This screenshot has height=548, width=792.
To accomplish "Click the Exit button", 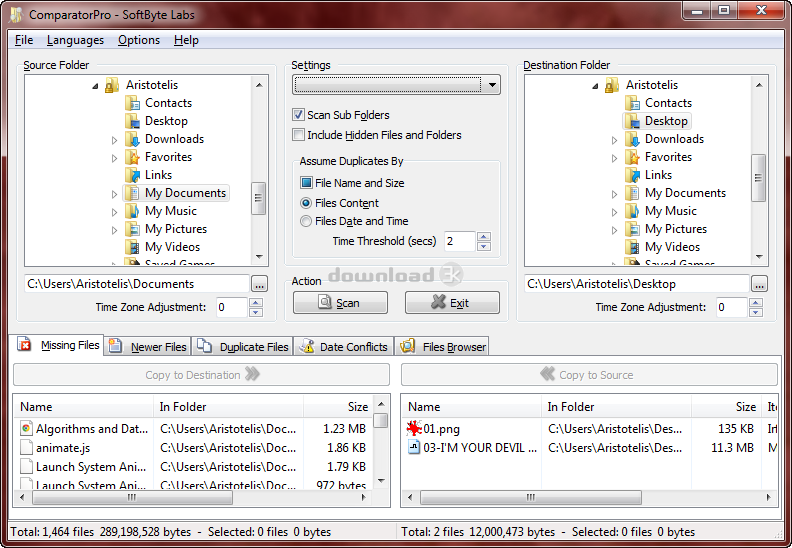I will click(x=452, y=303).
